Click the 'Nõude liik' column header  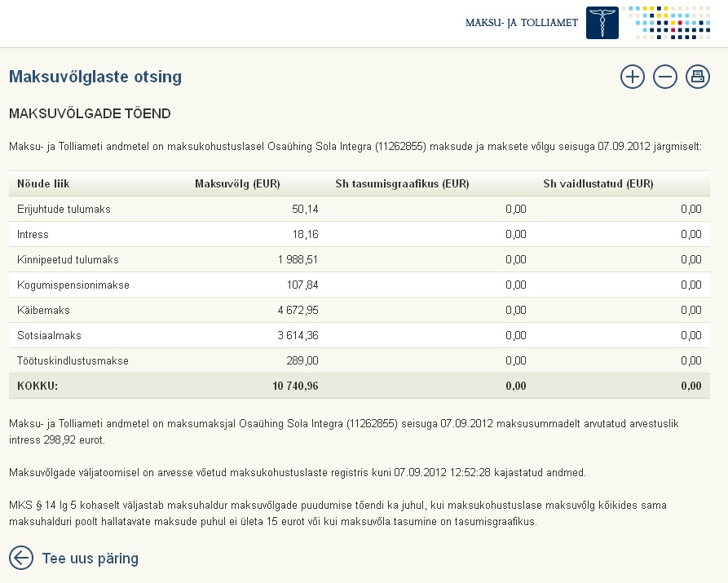(43, 184)
